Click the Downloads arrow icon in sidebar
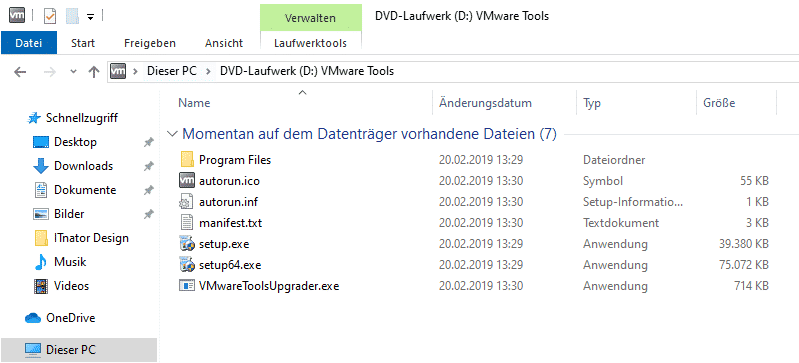Image resolution: width=799 pixels, height=363 pixels. [40, 166]
